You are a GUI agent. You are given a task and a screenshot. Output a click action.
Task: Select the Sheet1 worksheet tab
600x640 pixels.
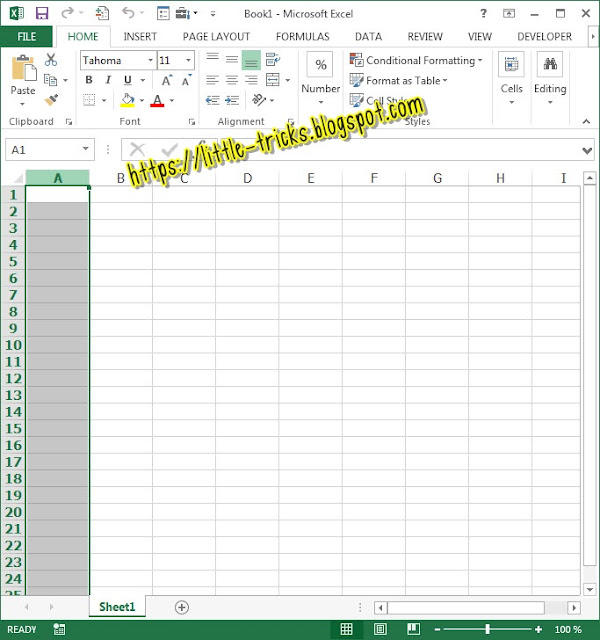[117, 607]
